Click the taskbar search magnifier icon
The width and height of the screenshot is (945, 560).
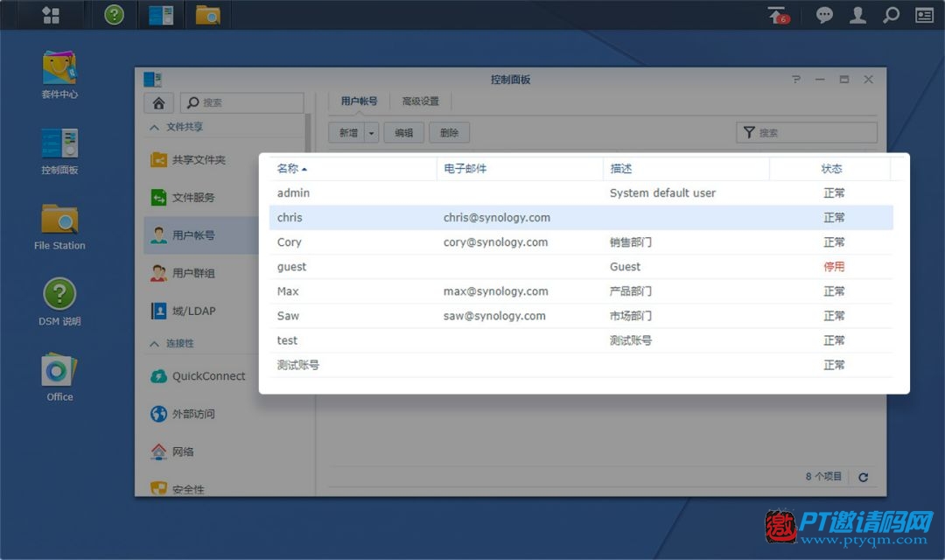891,15
